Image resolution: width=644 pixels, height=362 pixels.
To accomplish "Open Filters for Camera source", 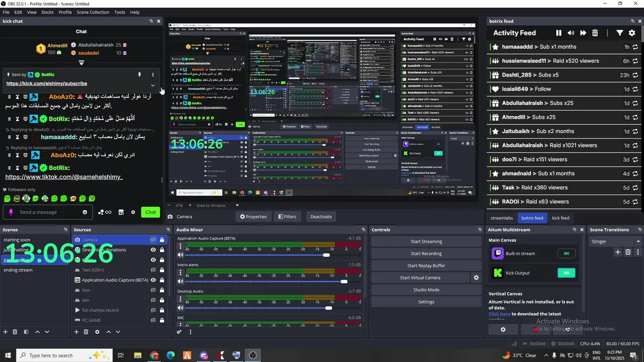I will tap(287, 217).
